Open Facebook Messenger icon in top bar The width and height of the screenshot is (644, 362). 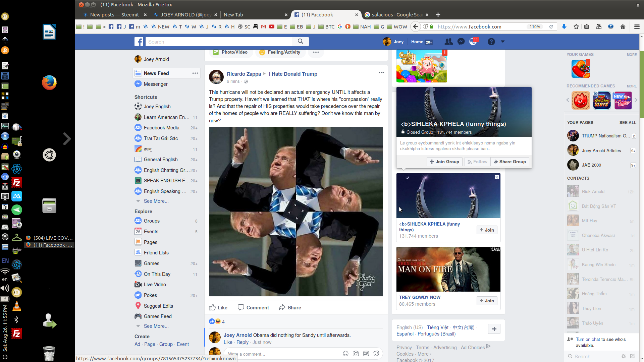461,42
